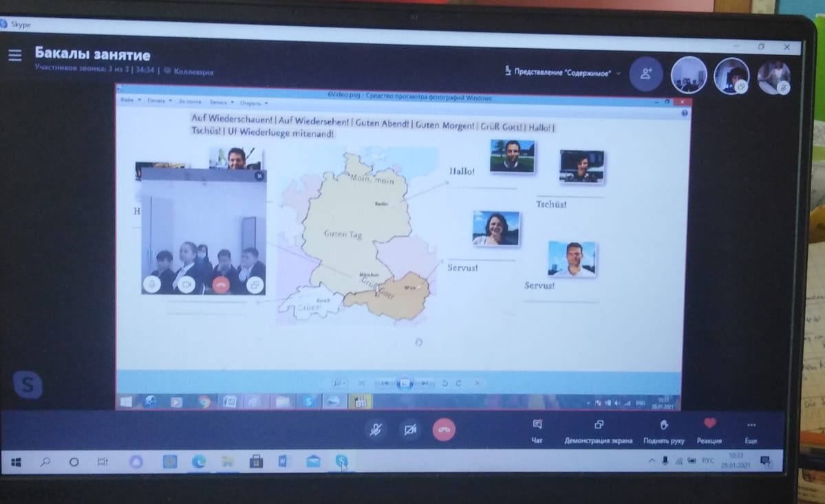
Task: Click the add participants icon
Action: 645,74
